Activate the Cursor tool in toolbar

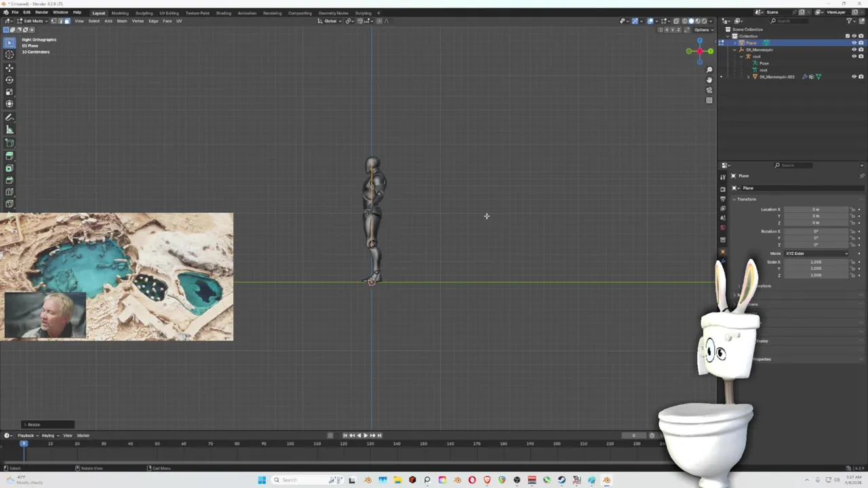9,54
